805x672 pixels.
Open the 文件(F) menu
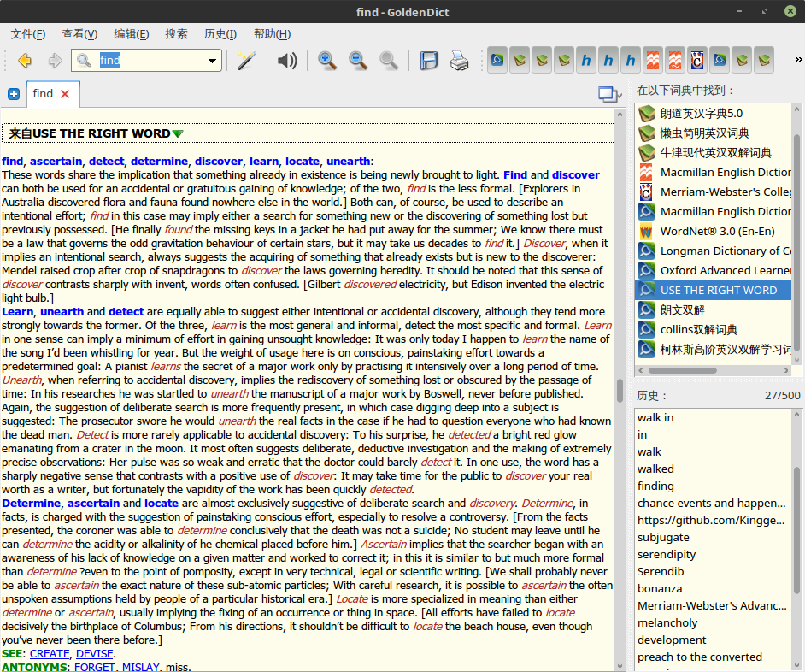[27, 34]
